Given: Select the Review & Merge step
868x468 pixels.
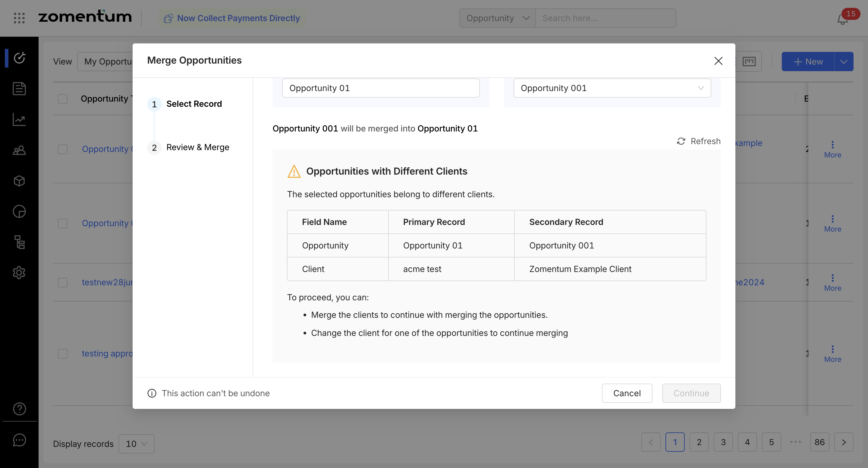Looking at the screenshot, I should pyautogui.click(x=197, y=147).
